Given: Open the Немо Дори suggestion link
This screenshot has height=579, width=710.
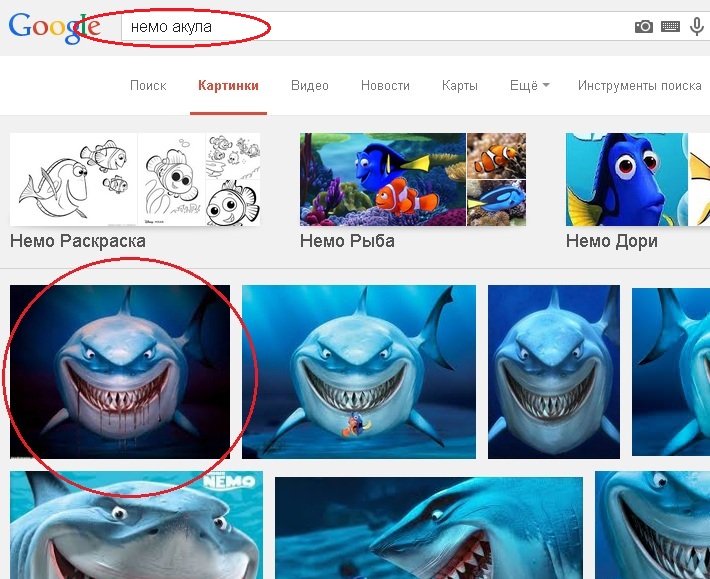Looking at the screenshot, I should tap(612, 241).
